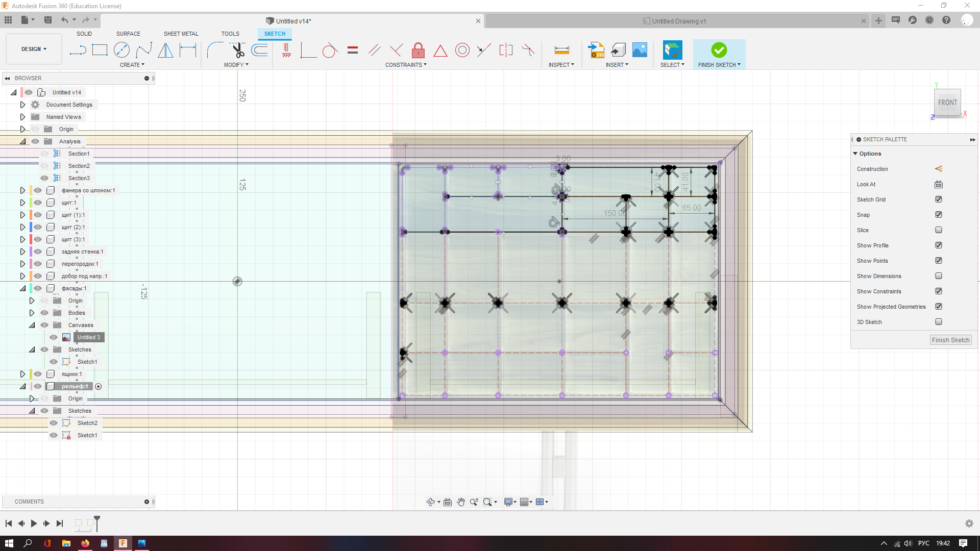Screen dimensions: 980x551
Task: Select the Center Diameter Circle tool
Action: coord(121,50)
